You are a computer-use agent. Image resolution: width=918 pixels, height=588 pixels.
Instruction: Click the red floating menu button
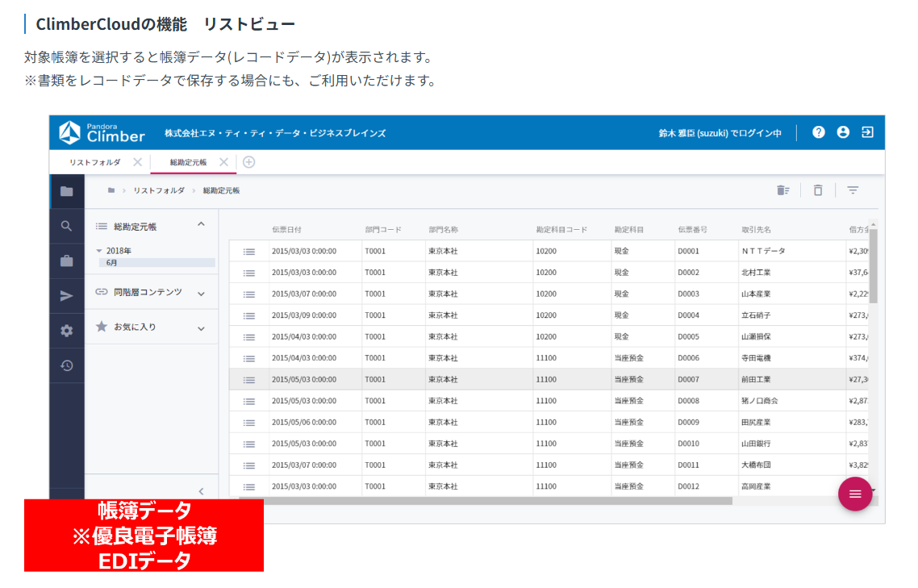click(855, 494)
